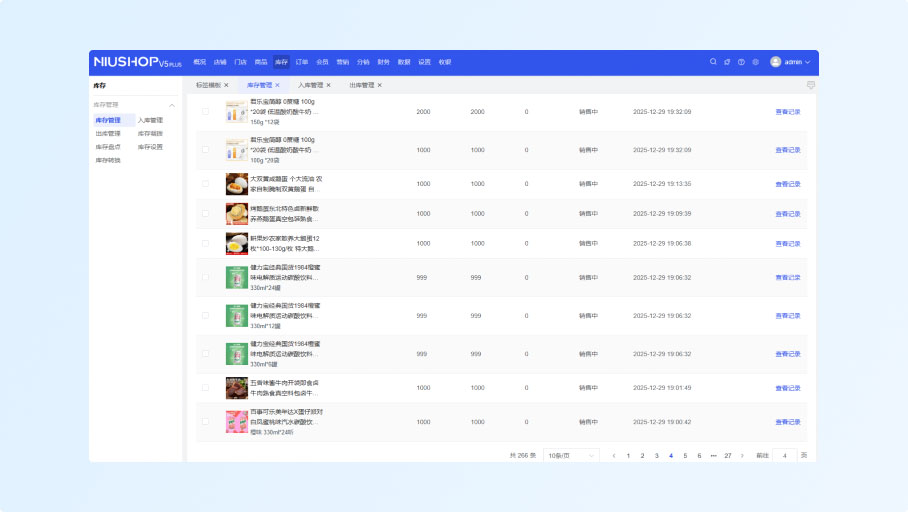
Task: Click the icon at right end of tab bar
Action: coord(810,86)
